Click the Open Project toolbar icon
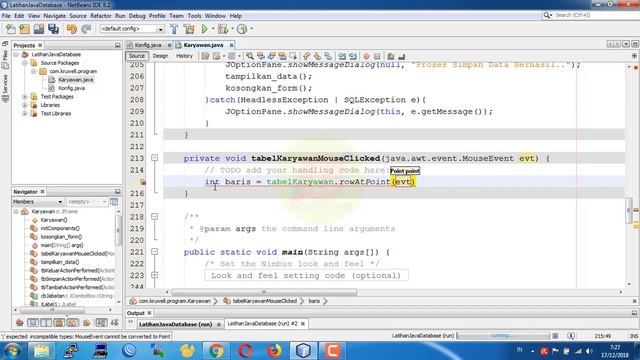The image size is (640, 360). click(39, 29)
